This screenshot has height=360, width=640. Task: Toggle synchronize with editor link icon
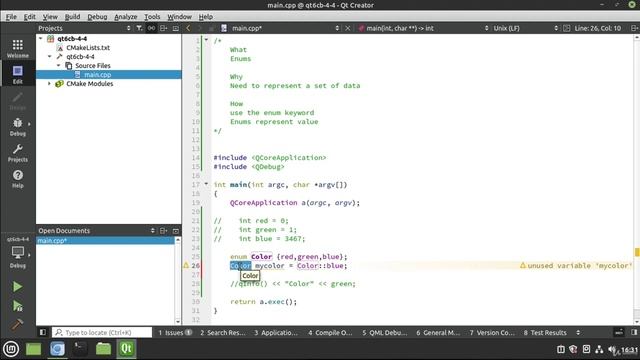click(x=151, y=28)
